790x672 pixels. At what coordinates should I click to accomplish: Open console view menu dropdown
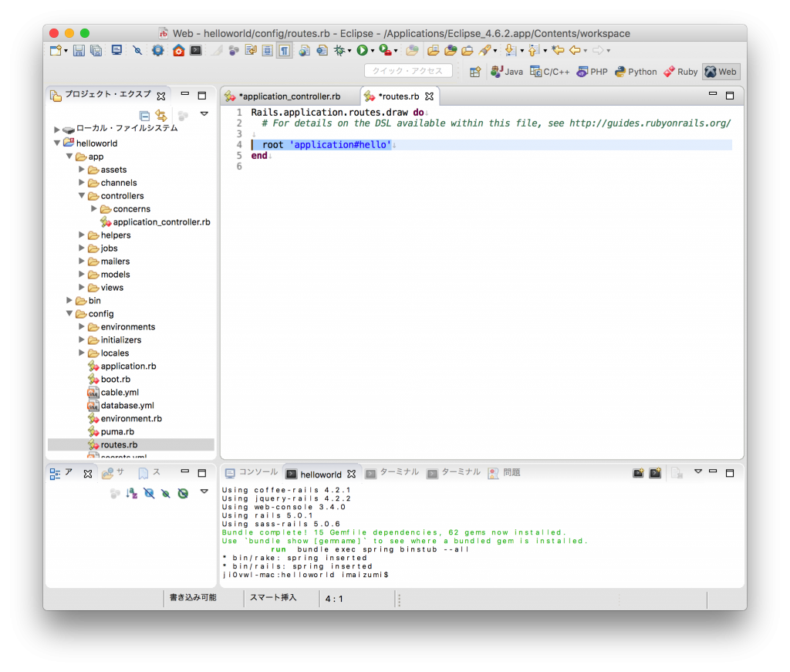coord(697,471)
